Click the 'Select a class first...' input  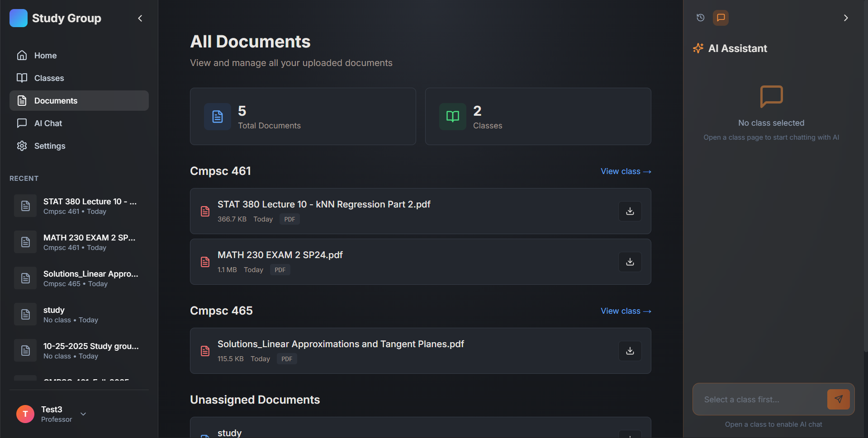pos(761,400)
